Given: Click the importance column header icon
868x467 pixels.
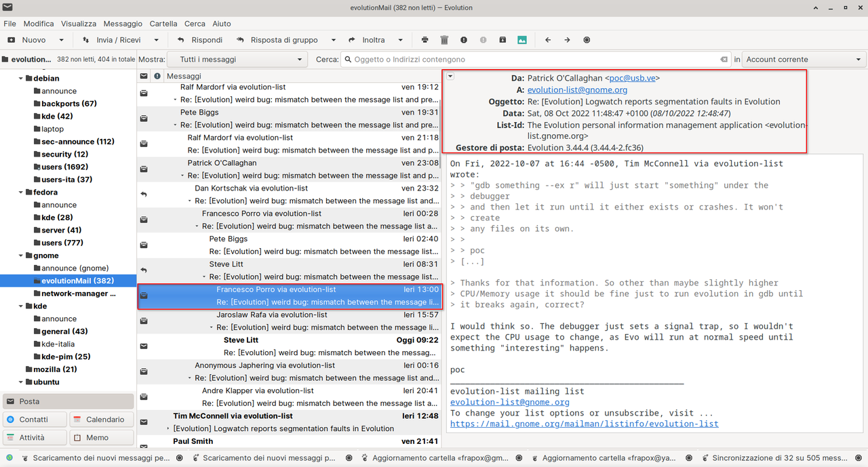Looking at the screenshot, I should (x=157, y=76).
